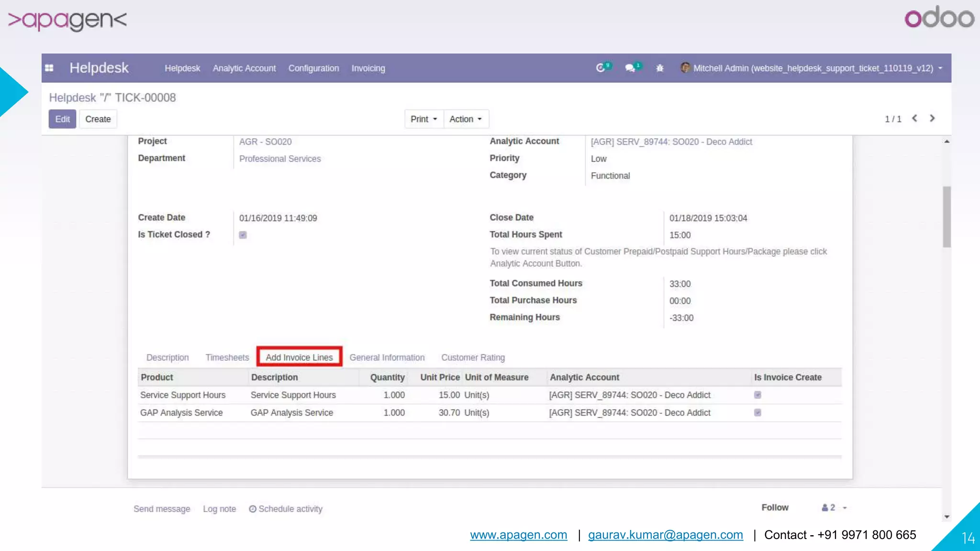980x551 pixels.
Task: Expand the Action dropdown
Action: coord(466,119)
